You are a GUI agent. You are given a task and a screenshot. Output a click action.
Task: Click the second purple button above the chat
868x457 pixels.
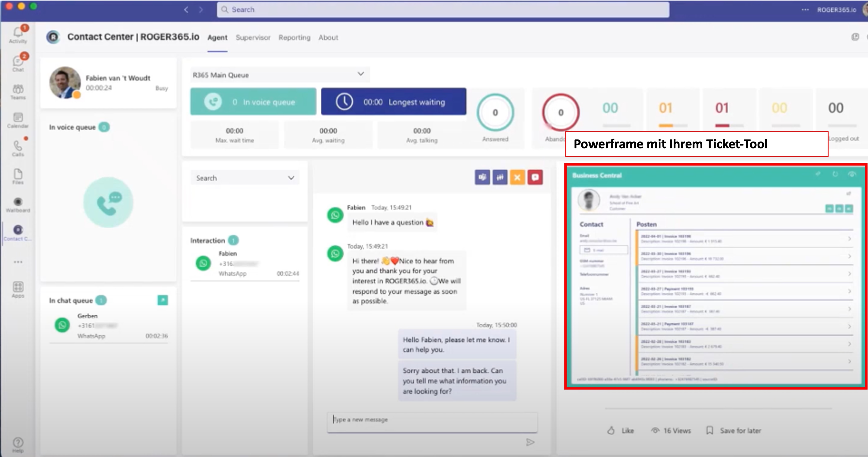[500, 177]
